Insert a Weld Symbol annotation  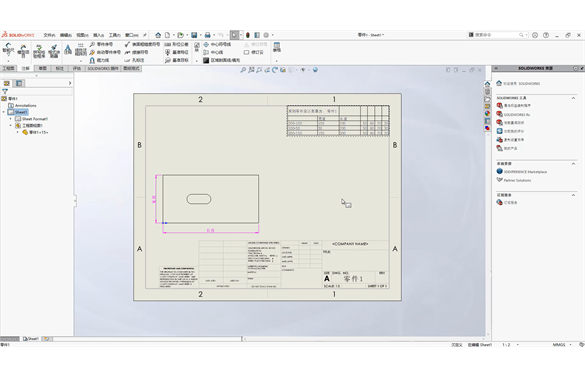point(137,52)
